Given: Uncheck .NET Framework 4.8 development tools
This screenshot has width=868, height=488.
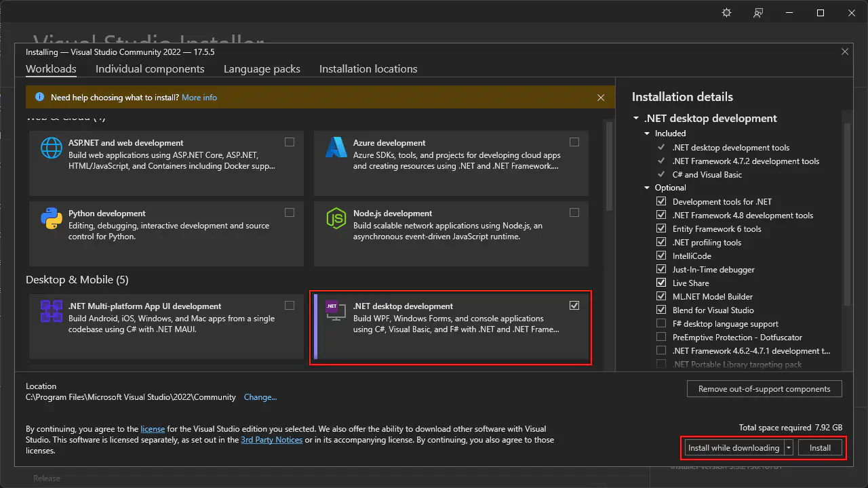Looking at the screenshot, I should click(661, 215).
